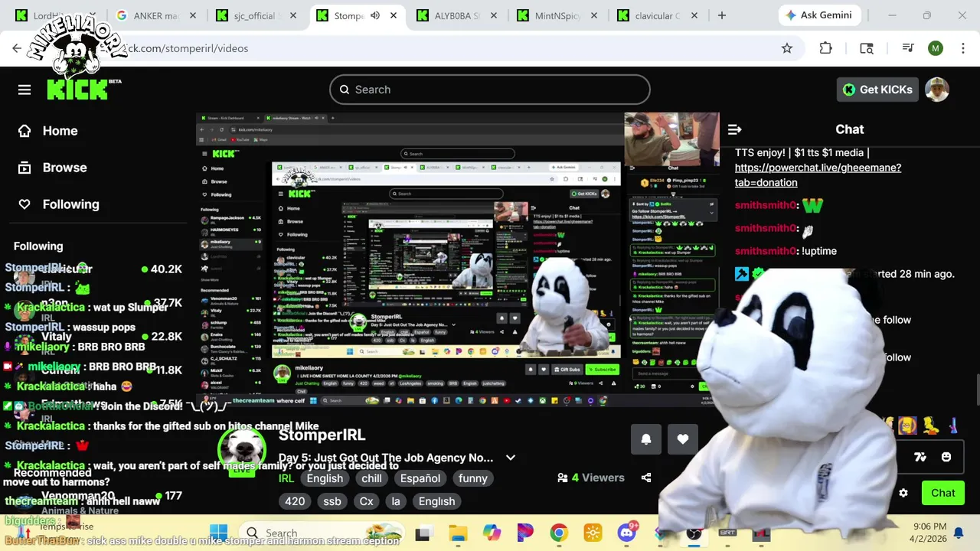980x551 pixels.
Task: Go back with browser back arrow
Action: (17, 48)
